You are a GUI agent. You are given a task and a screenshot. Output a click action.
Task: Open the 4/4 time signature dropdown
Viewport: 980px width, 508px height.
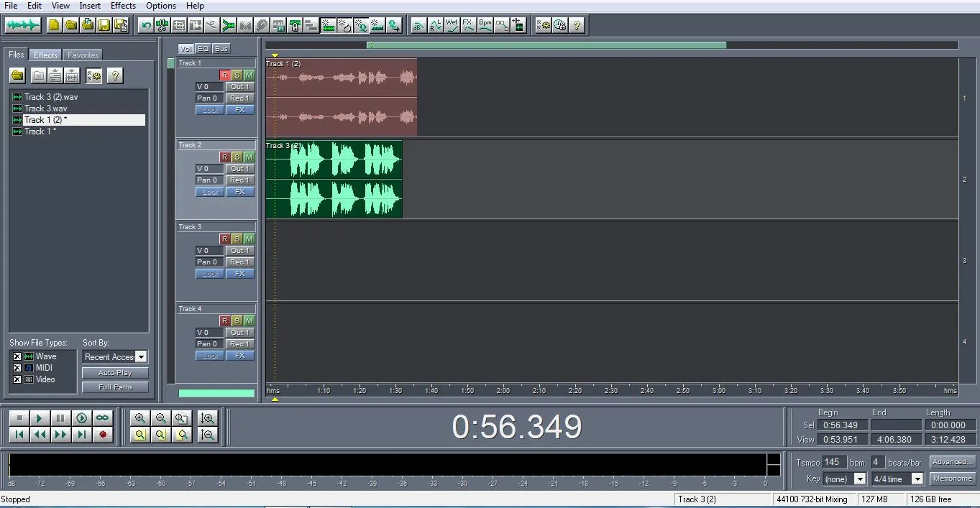[917, 479]
